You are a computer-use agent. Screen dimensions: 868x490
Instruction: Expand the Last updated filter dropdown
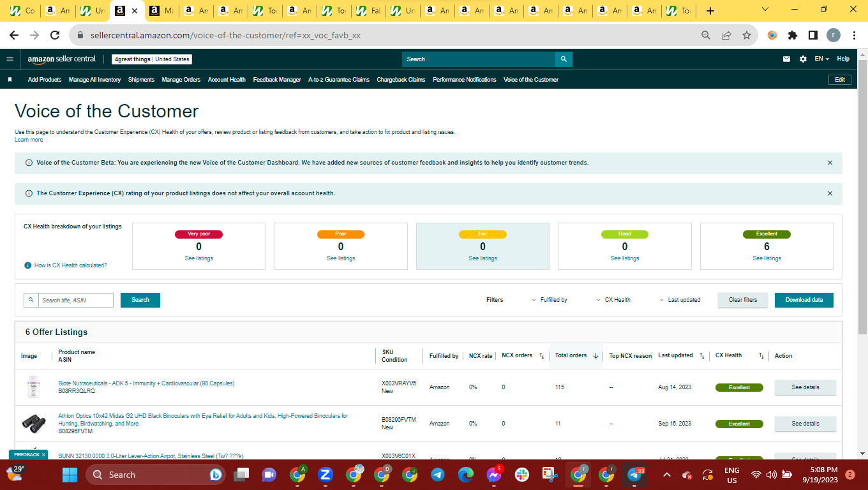680,300
